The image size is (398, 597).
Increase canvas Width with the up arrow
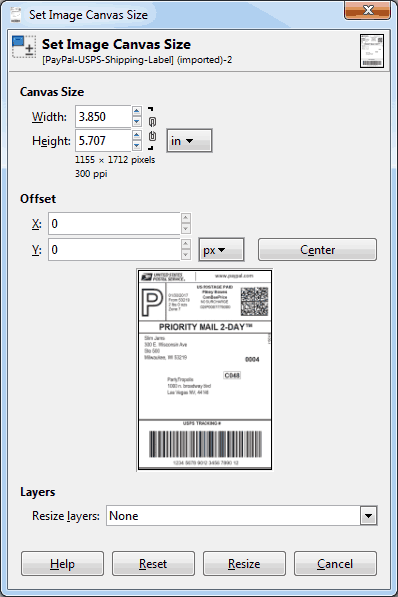coord(137,111)
